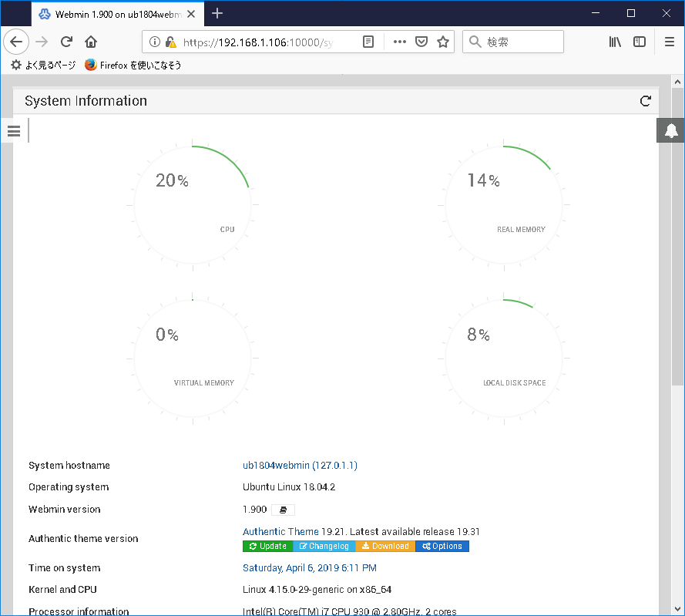This screenshot has width=685, height=616.
Task: Open the Authentic Theme link
Action: click(280, 532)
